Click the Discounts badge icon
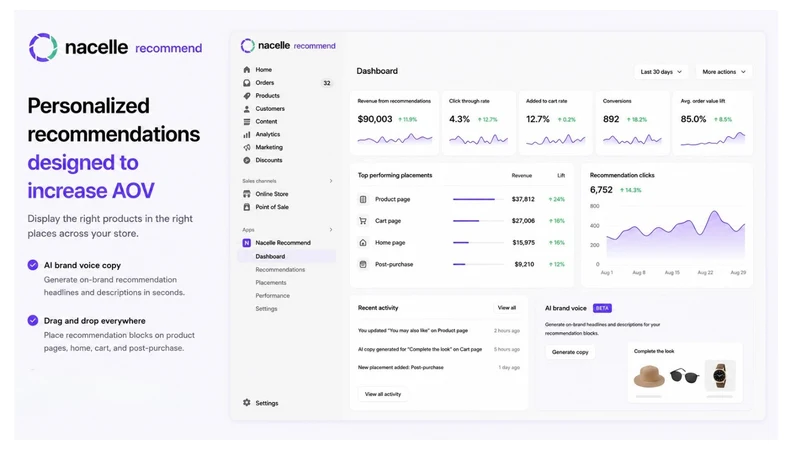Screen dimensions: 800x450 coord(247,160)
